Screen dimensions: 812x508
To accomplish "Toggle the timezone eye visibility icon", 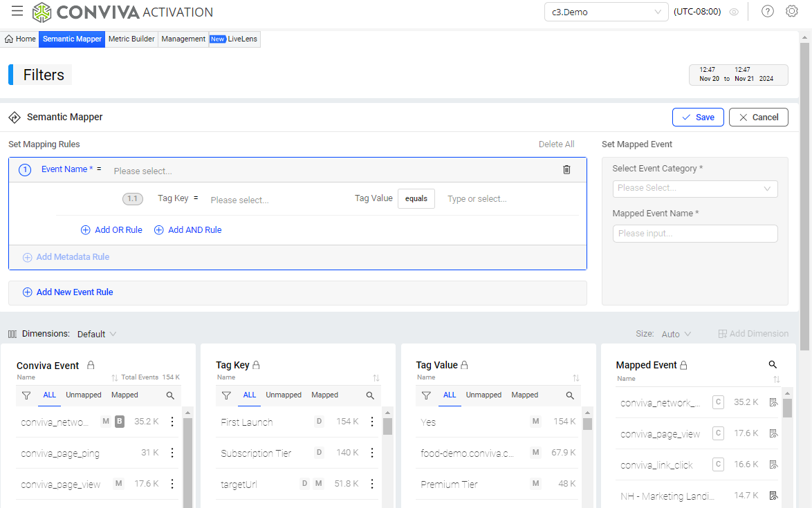I will [x=734, y=12].
